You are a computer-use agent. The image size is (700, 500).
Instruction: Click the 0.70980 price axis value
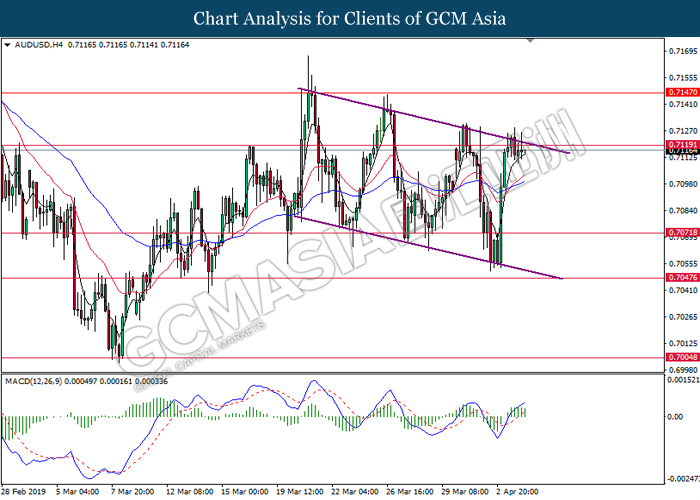pyautogui.click(x=683, y=184)
